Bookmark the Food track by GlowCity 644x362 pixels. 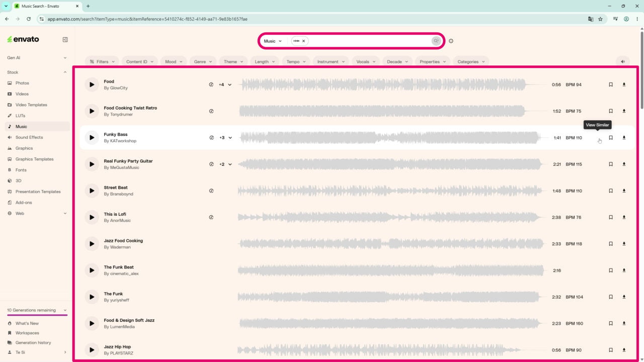611,84
